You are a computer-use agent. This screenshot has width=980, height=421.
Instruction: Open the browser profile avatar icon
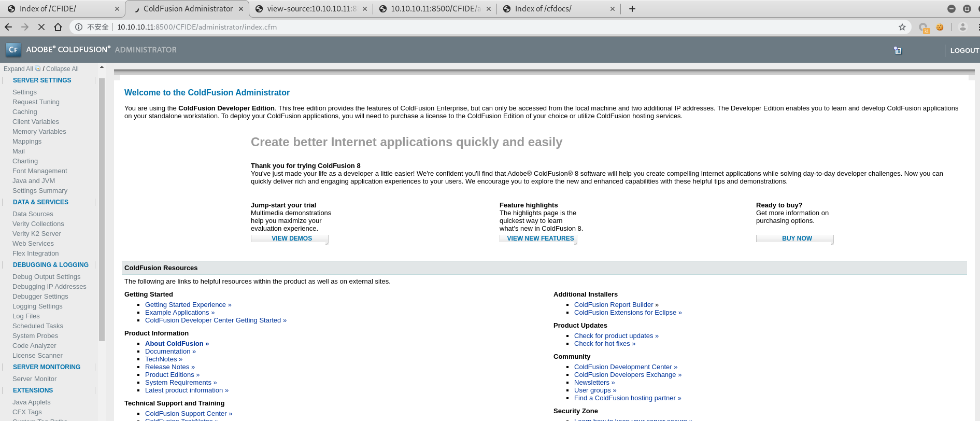(x=963, y=27)
